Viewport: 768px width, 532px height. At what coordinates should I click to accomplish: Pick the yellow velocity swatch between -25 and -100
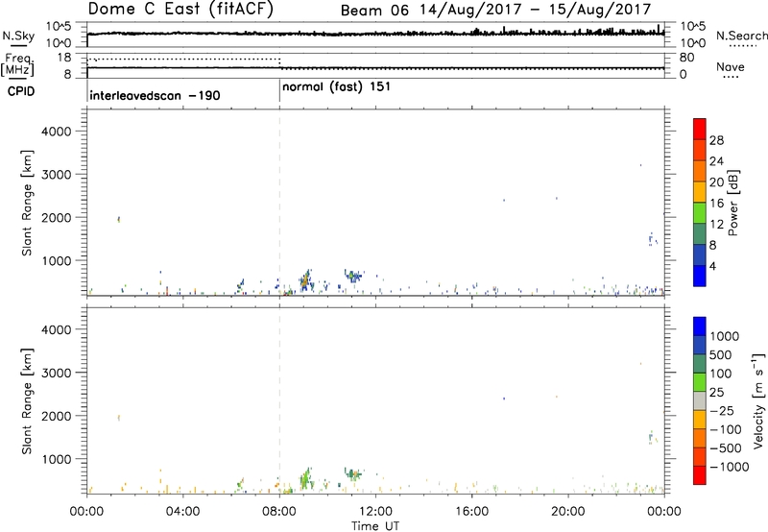[700, 420]
